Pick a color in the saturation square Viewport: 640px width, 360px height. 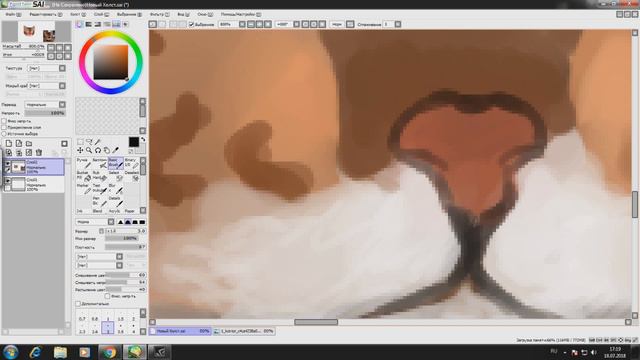tap(111, 62)
